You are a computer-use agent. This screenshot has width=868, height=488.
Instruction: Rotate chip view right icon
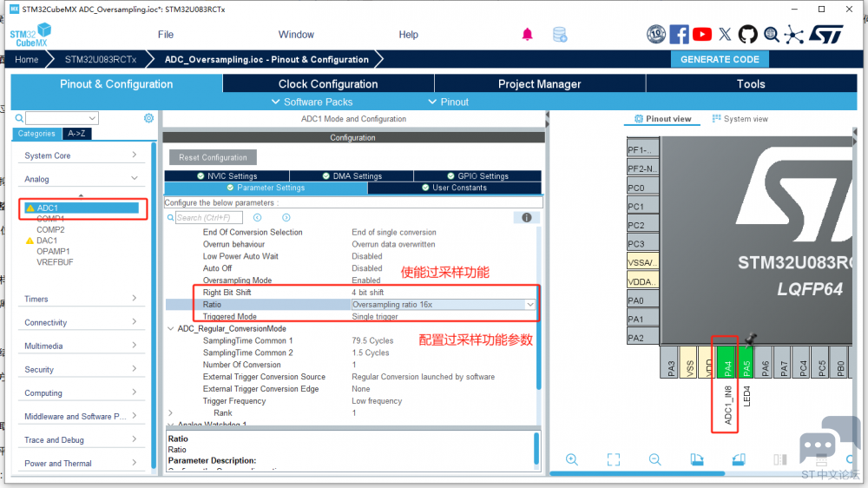pos(739,459)
